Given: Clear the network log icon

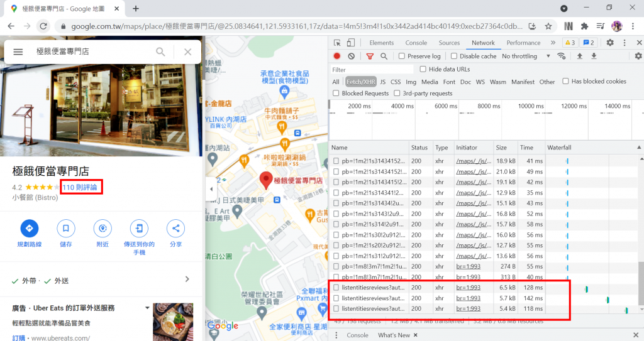Looking at the screenshot, I should point(351,57).
